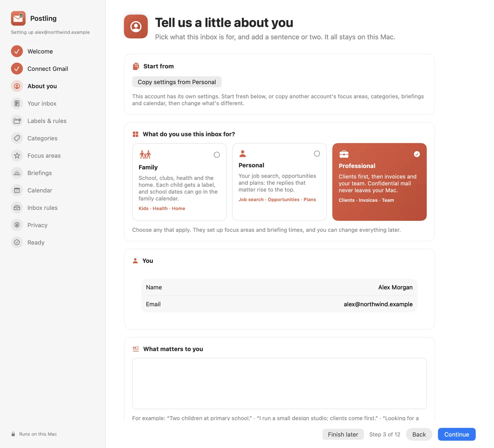Click the Kids · Health · Home tags
The width and height of the screenshot is (494, 448).
point(162,208)
